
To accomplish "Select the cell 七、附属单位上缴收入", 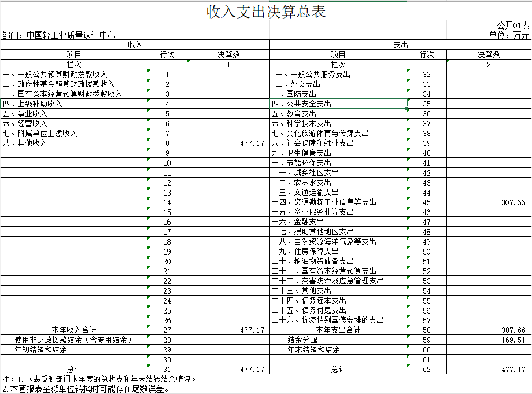I will 74,134.
